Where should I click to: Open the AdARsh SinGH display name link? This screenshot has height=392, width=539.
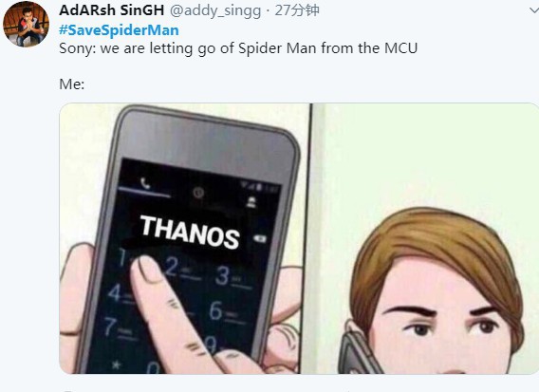coord(111,10)
